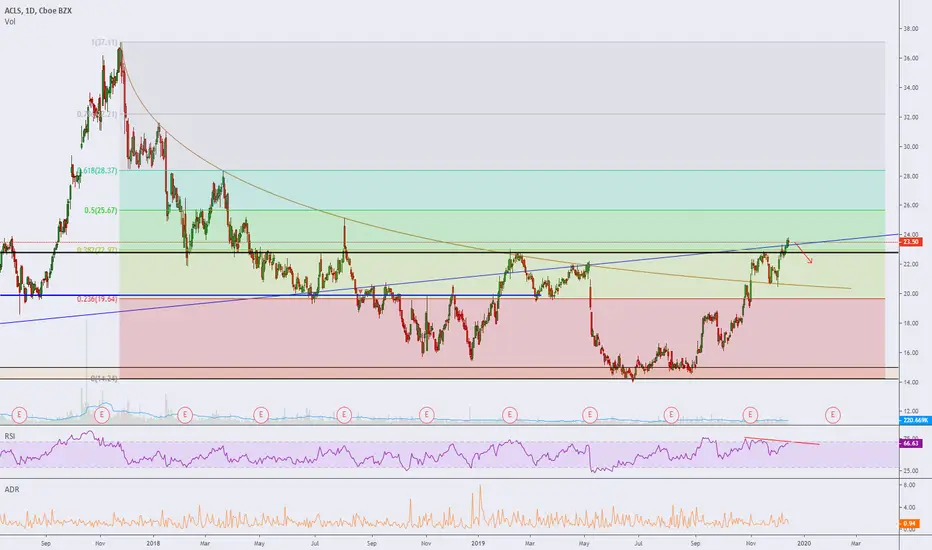Click the 18.00 price axis label
932x550 pixels.
911,323
